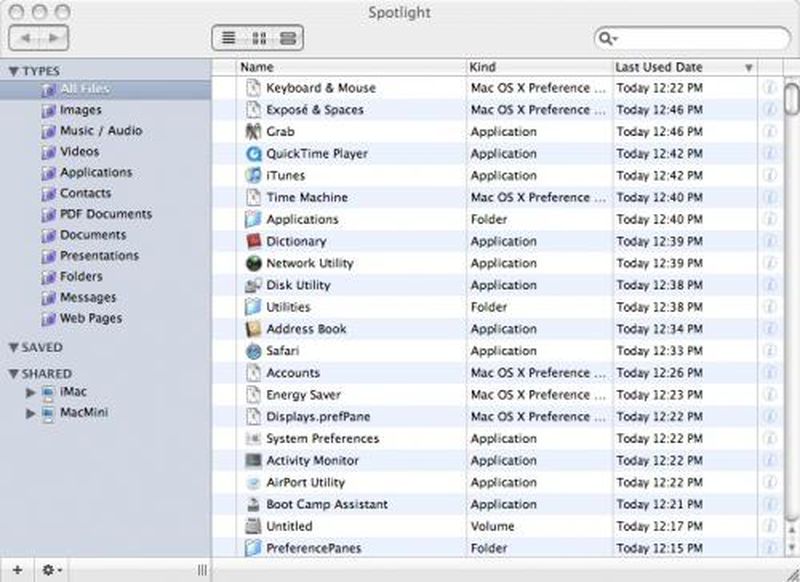Expand the iMac shared computer
Image resolution: width=800 pixels, height=582 pixels.
(31, 392)
